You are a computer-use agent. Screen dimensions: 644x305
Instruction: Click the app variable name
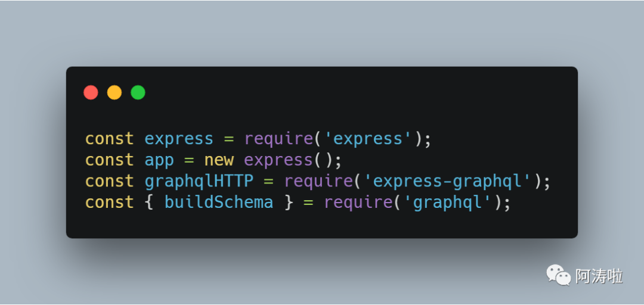[x=159, y=160]
